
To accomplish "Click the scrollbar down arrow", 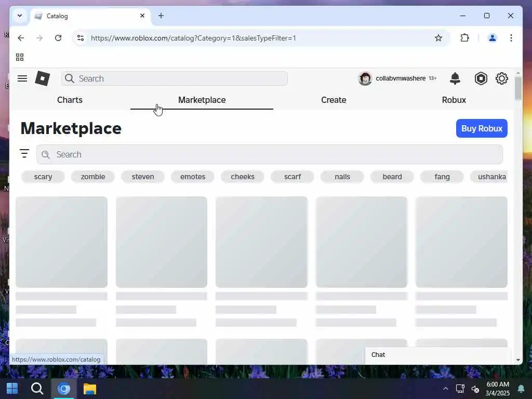I will point(518,360).
